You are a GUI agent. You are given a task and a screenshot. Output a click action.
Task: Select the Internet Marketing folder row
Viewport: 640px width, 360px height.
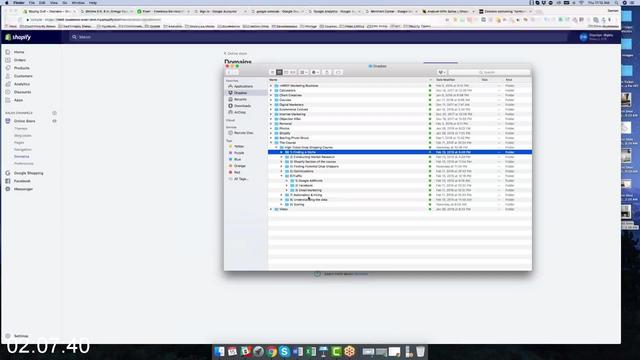click(400, 114)
